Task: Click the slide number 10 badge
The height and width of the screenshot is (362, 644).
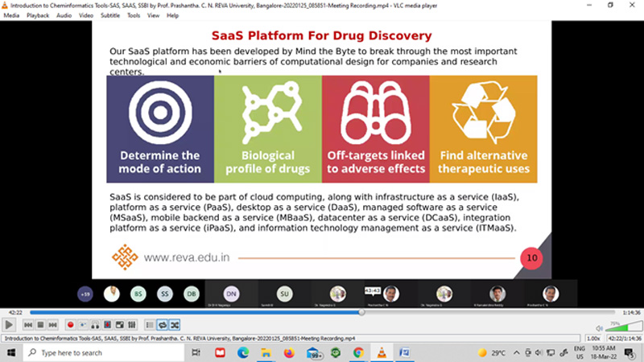Action: click(531, 258)
